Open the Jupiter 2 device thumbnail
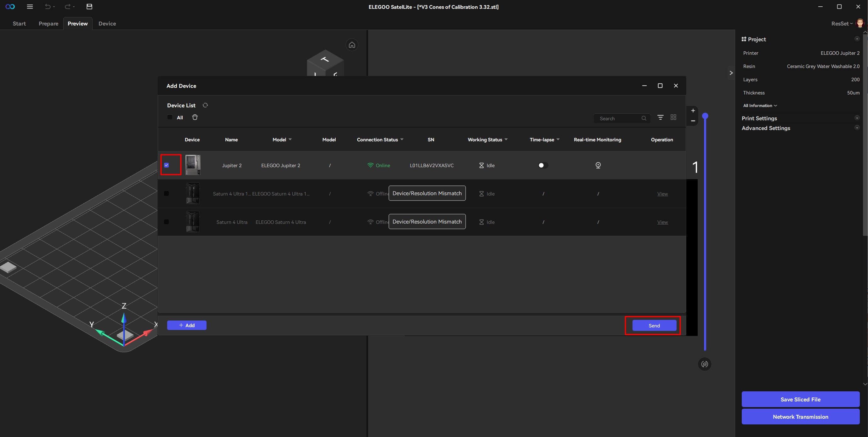 (x=193, y=165)
